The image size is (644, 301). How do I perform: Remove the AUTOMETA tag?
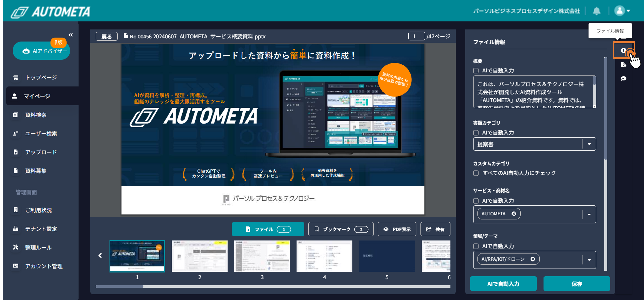pyautogui.click(x=514, y=214)
